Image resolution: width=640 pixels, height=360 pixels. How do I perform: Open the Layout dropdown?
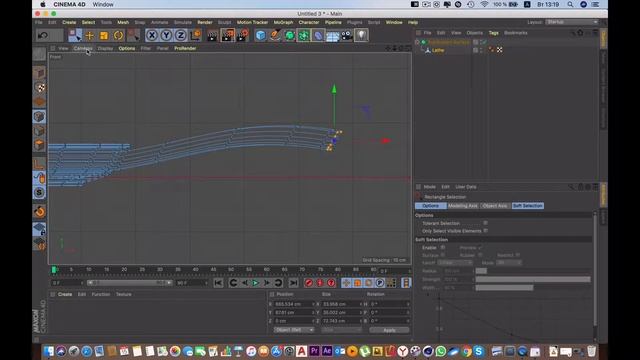point(571,22)
